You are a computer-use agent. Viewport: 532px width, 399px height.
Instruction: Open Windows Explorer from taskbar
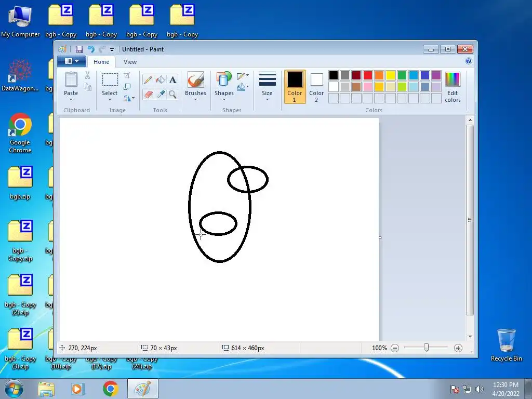click(46, 389)
